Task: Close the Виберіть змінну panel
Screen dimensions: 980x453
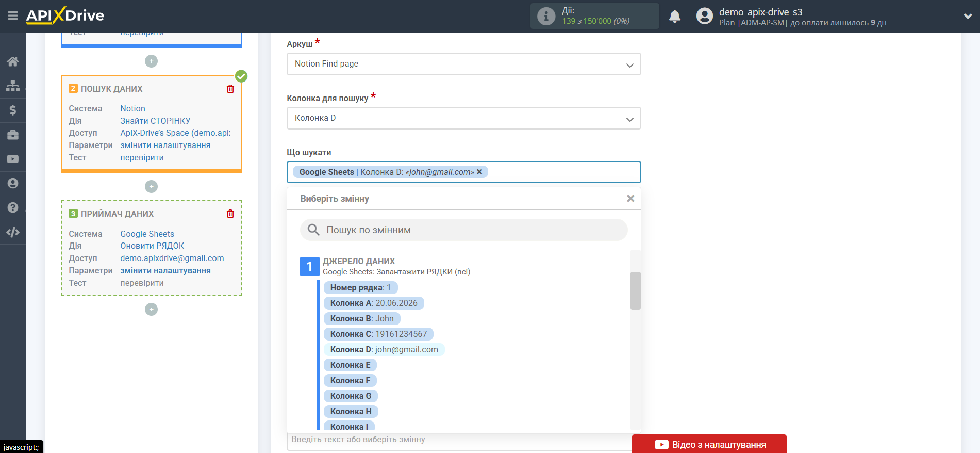Action: pyautogui.click(x=630, y=199)
